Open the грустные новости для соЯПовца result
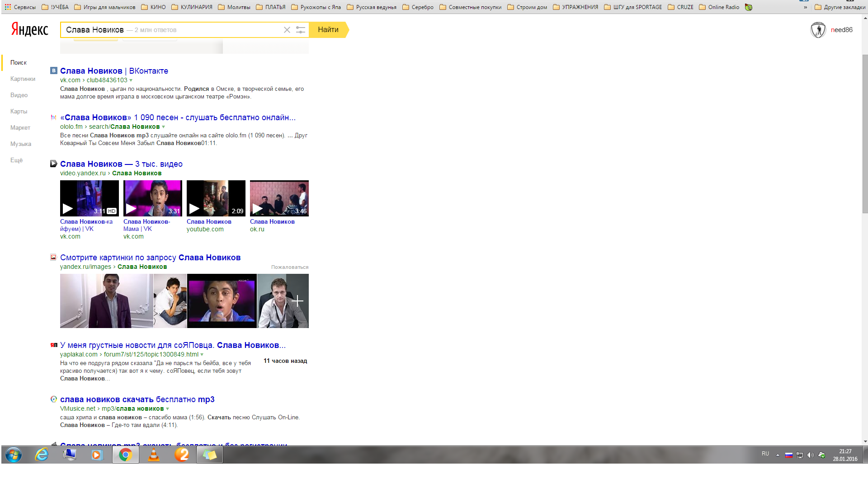This screenshot has height=488, width=868. point(173,345)
